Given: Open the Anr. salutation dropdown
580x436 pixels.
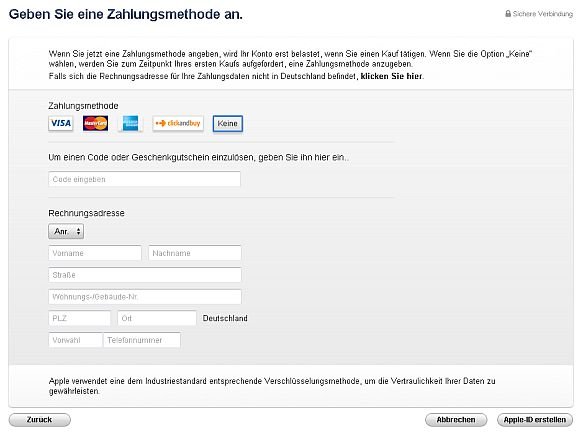Looking at the screenshot, I should pos(66,231).
